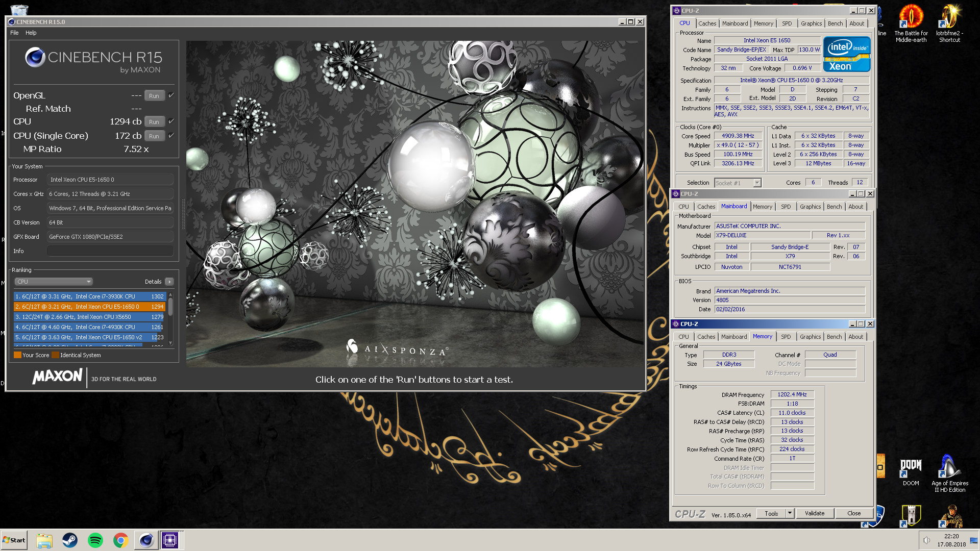Switch to CPU tab in middle CPU-Z window
The height and width of the screenshot is (551, 980).
coord(683,207)
